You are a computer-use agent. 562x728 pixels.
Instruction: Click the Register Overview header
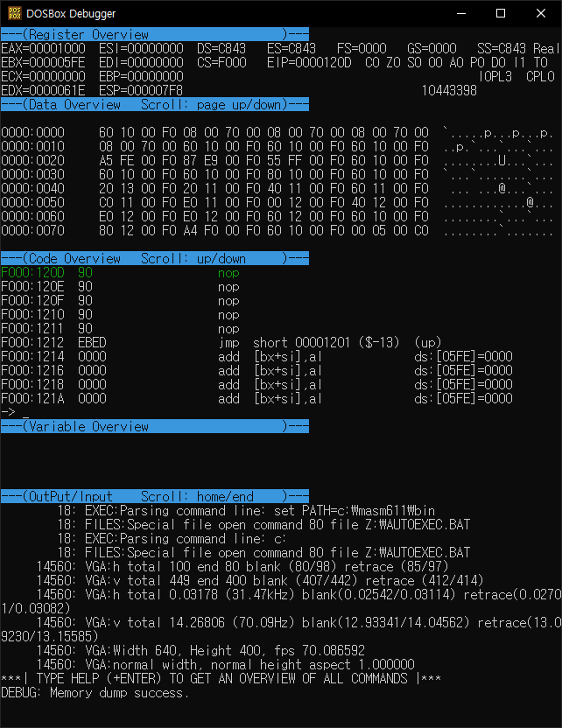[x=155, y=34]
